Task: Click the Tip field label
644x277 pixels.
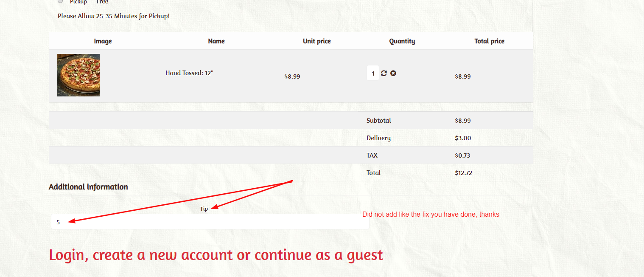Action: (204, 209)
